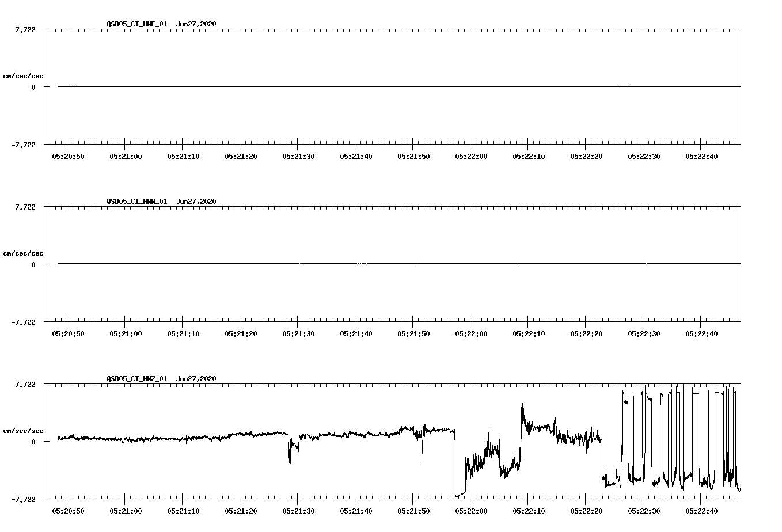Click the 05:22:10 time label under HNN plot
The width and height of the screenshot is (782, 532).
[529, 334]
